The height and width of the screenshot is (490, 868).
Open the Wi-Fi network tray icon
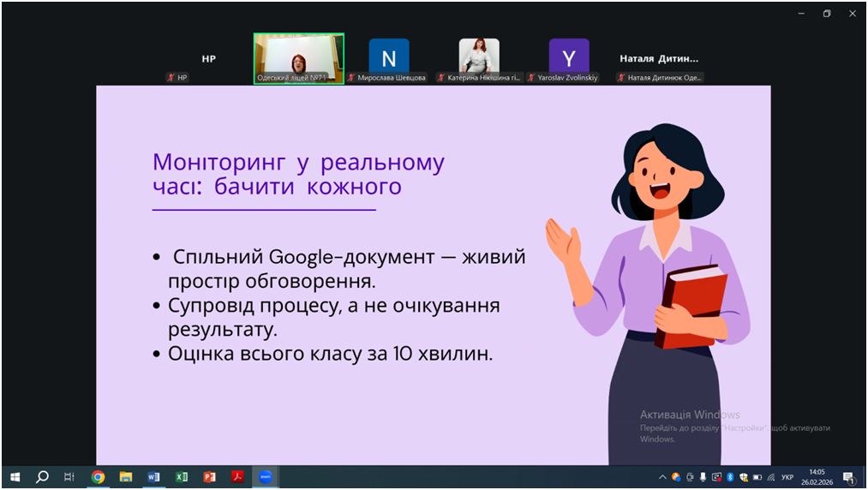click(771, 477)
